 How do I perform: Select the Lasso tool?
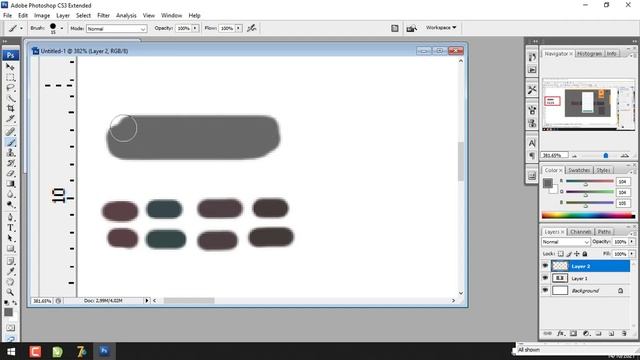click(x=10, y=88)
